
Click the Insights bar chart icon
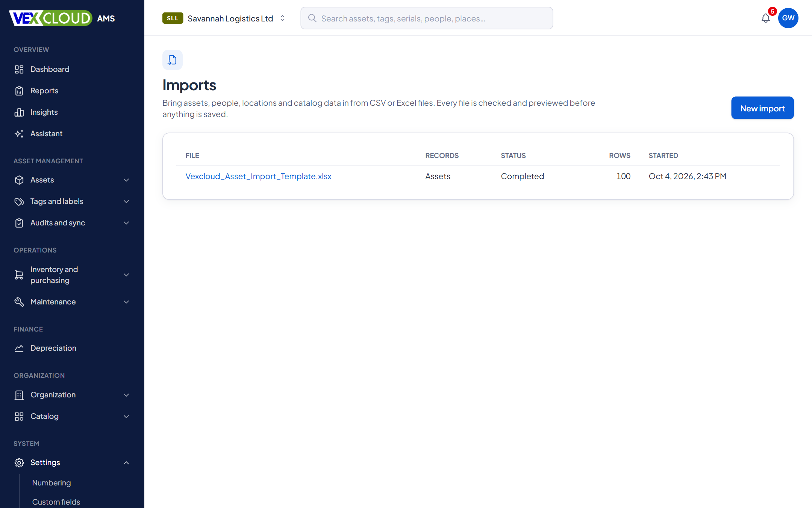tap(19, 112)
